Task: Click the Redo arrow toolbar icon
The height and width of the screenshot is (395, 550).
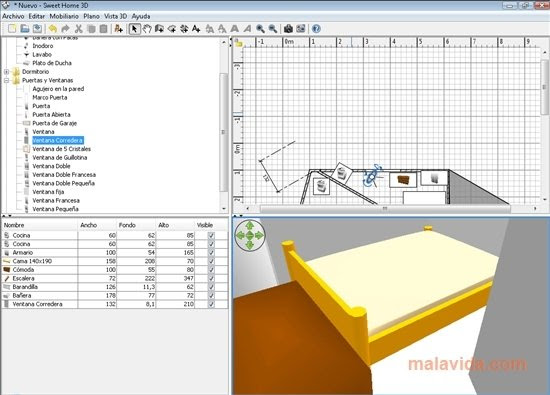Action: point(65,29)
